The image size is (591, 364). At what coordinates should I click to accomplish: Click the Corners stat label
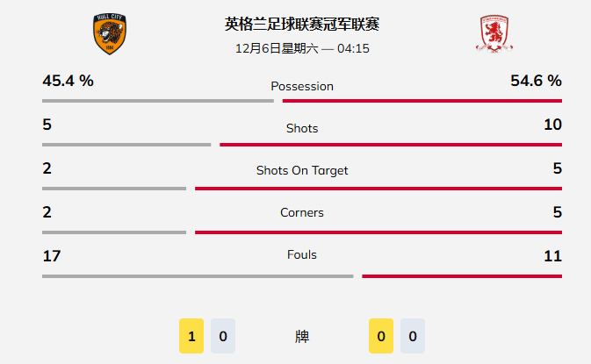(302, 212)
